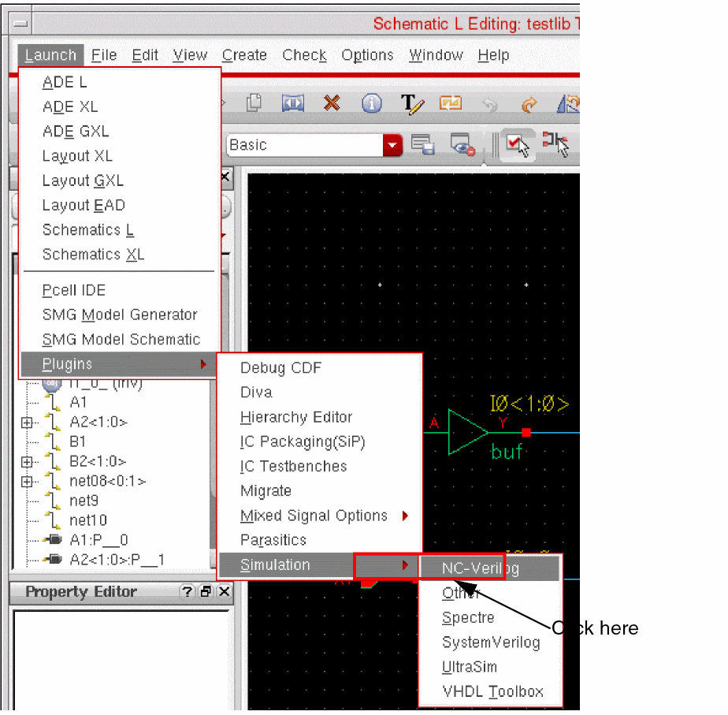The image size is (728, 715).
Task: Open the blue info properties icon
Action: (x=371, y=103)
